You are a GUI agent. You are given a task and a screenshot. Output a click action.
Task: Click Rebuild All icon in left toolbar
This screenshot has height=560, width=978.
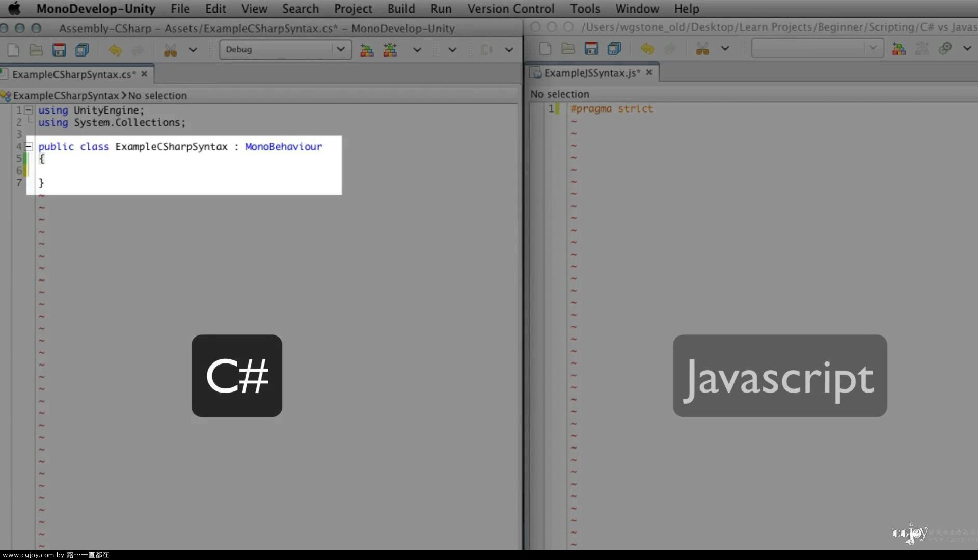[x=390, y=50]
